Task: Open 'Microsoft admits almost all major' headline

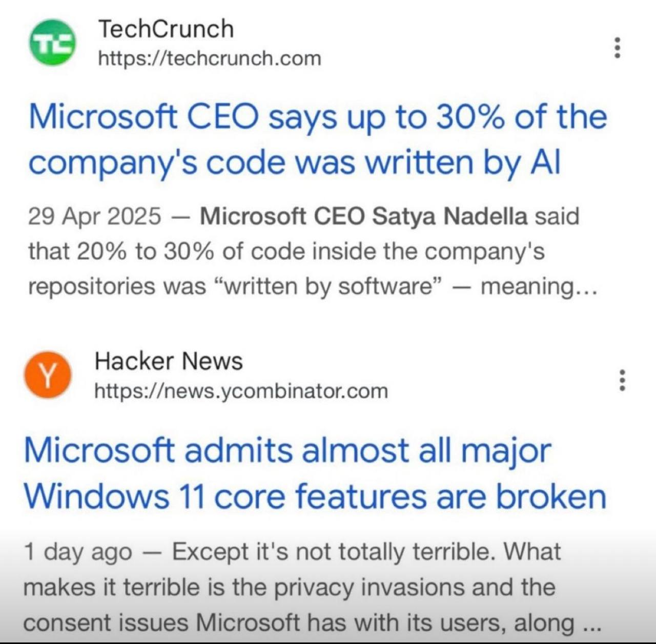Action: click(x=287, y=450)
